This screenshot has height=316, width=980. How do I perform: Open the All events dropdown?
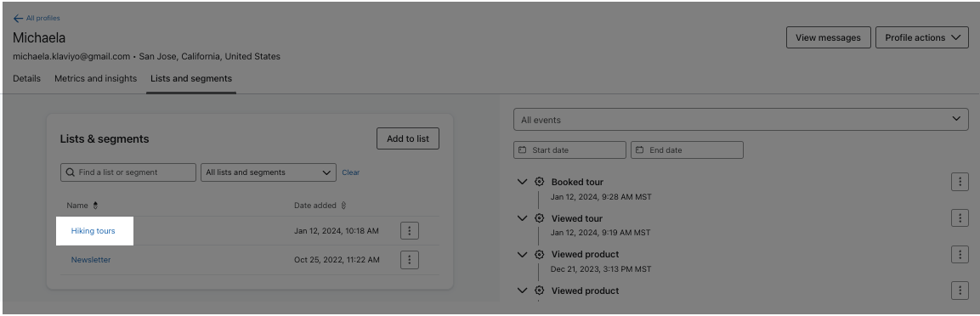click(740, 119)
